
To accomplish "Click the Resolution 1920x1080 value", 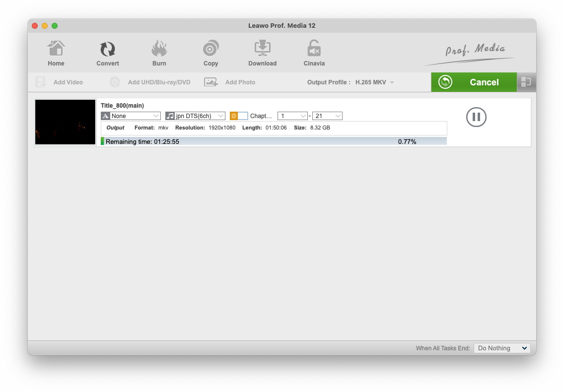I will (x=222, y=128).
